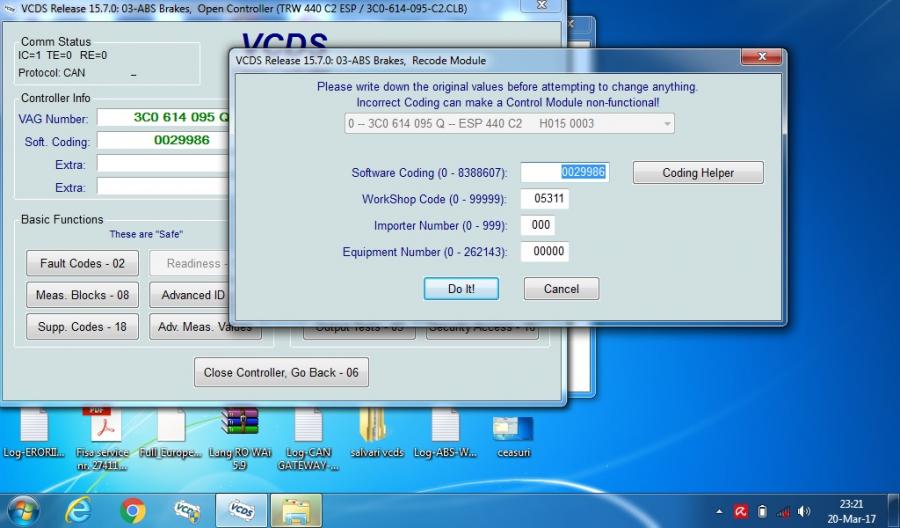Cancel the Recode Module dialog
This screenshot has height=528, width=900.
[561, 289]
